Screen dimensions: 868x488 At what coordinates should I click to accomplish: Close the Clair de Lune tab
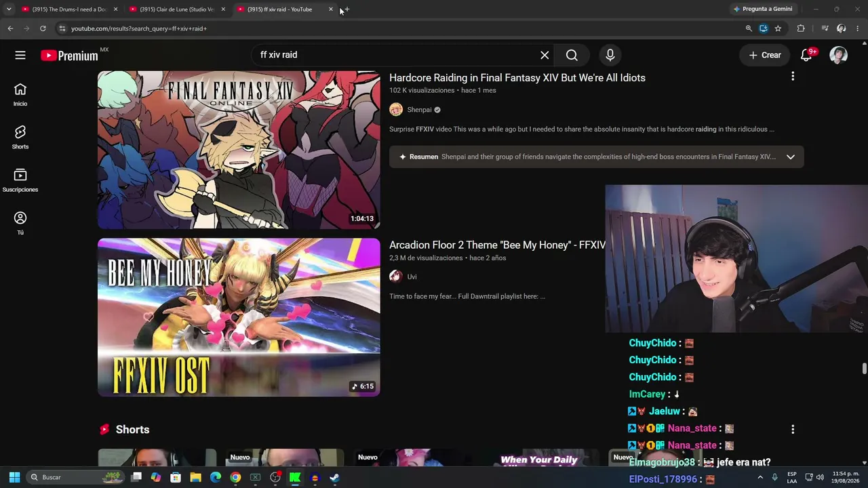click(x=223, y=9)
